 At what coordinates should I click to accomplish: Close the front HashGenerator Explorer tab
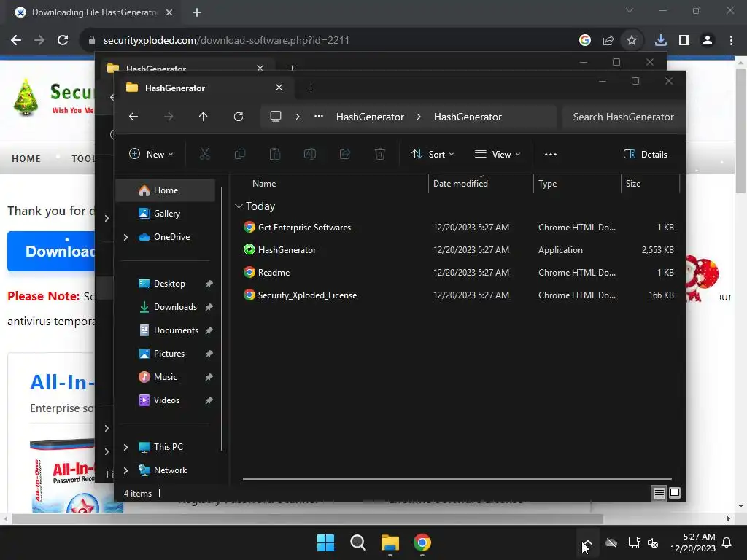pos(279,87)
